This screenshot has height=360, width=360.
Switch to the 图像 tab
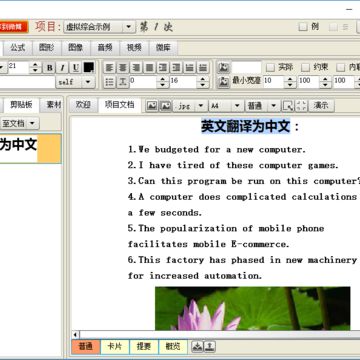point(76,48)
